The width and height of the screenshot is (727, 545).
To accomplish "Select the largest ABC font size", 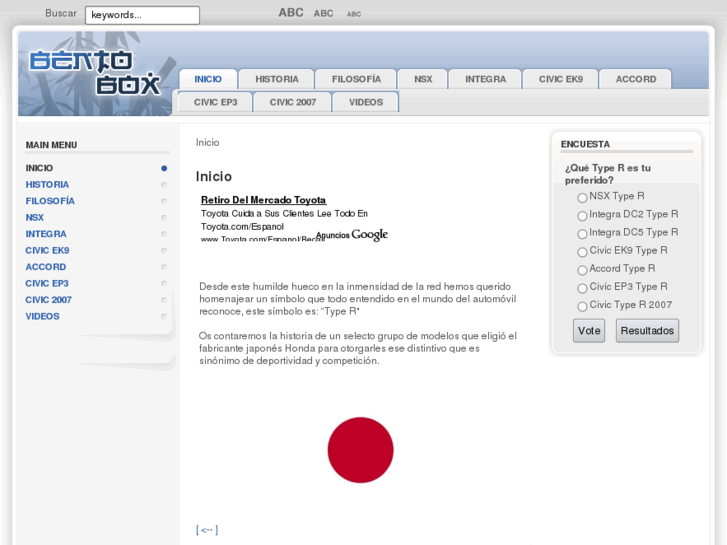I will pos(291,13).
